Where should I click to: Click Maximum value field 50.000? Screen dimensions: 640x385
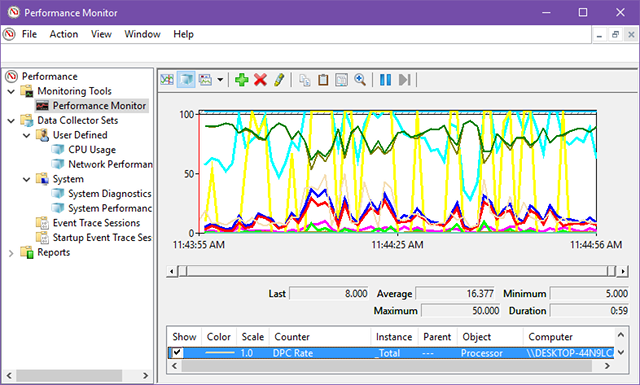coord(461,311)
